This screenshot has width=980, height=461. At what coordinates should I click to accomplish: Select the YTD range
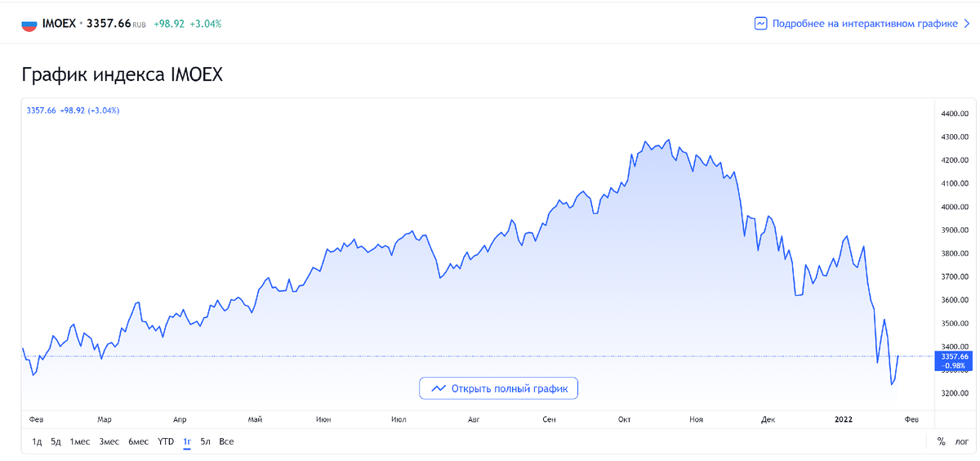pos(166,441)
